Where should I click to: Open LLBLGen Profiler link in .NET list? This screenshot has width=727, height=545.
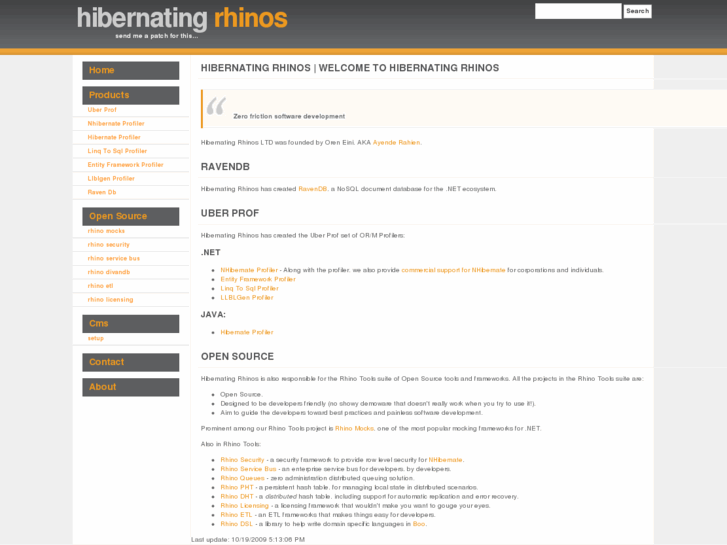click(247, 298)
